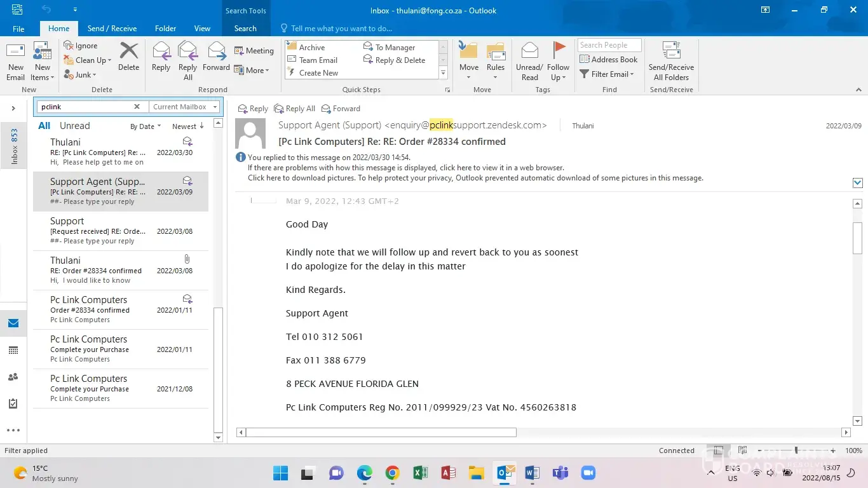Open People view in left navigation
This screenshot has width=868, height=488.
point(13,377)
